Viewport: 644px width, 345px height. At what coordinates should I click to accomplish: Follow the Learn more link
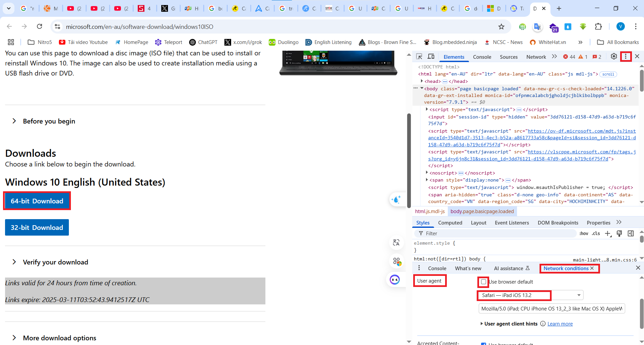(x=560, y=324)
